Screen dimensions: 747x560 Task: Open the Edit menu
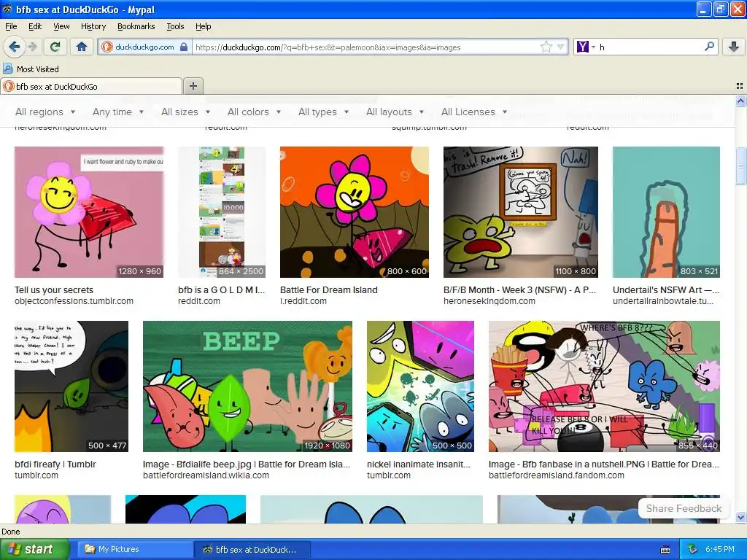35,26
